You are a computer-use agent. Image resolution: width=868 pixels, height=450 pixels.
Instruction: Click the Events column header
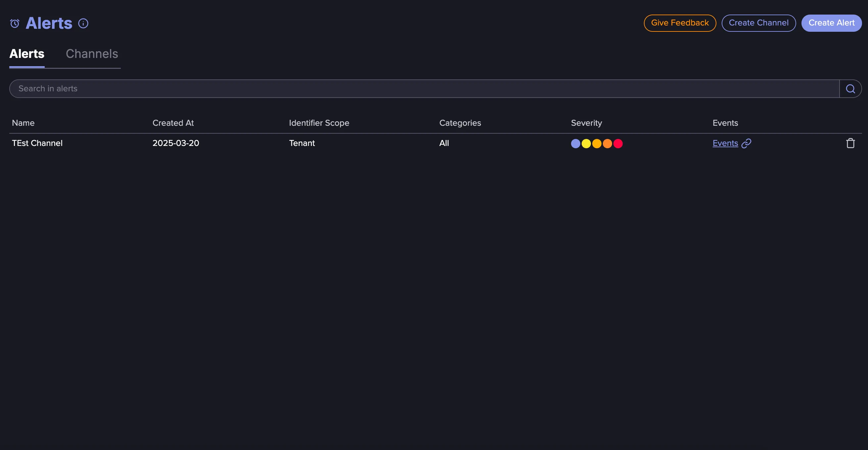pos(725,123)
